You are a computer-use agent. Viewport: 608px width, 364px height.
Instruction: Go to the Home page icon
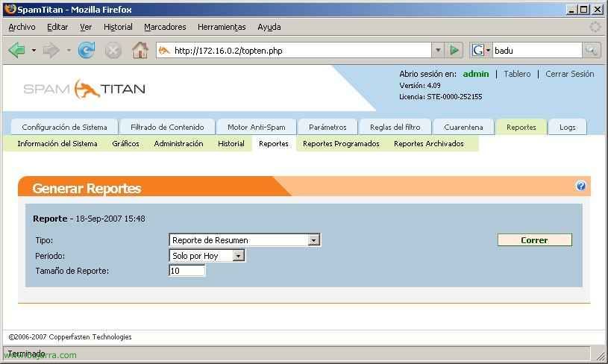140,51
